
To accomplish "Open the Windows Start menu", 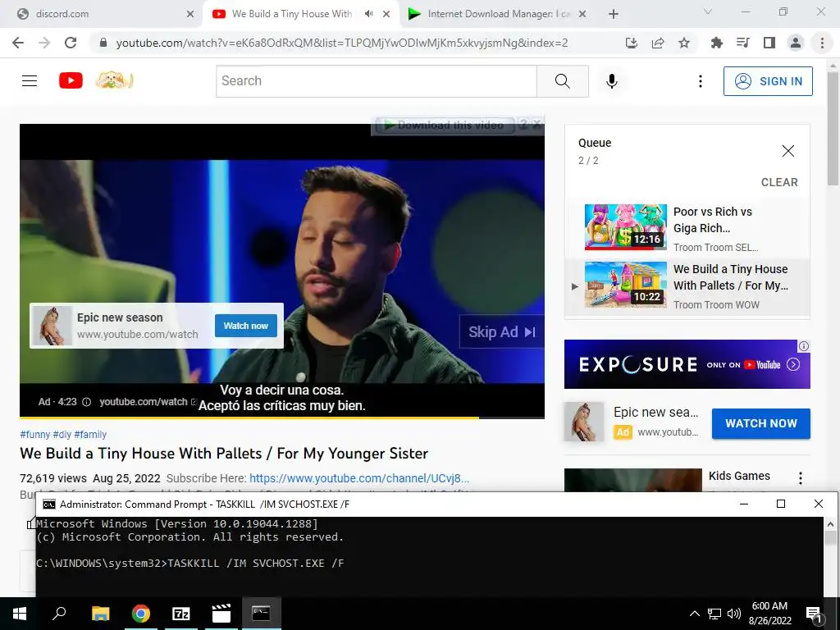I will pyautogui.click(x=20, y=614).
